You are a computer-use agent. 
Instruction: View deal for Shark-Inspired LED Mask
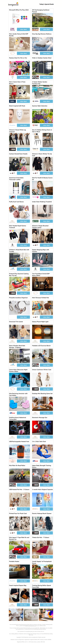click(23, 125)
